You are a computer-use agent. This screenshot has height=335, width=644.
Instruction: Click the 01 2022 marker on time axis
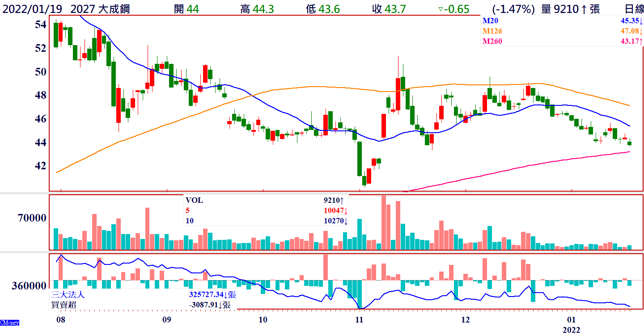click(x=571, y=325)
